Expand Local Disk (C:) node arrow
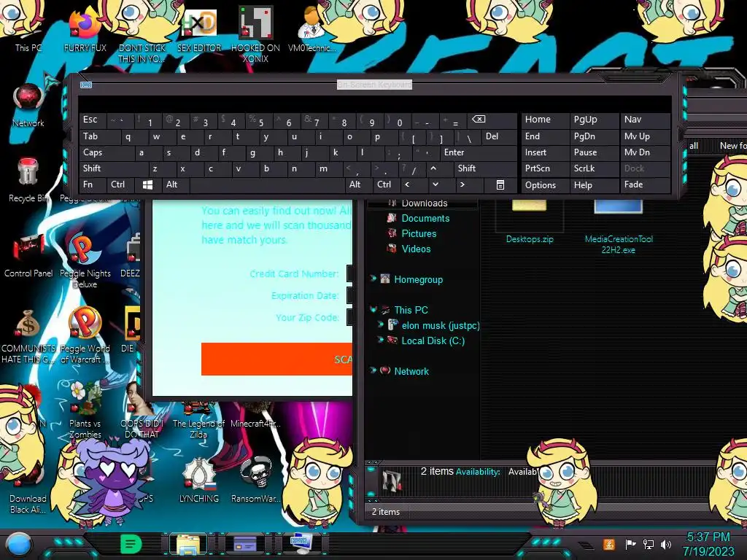 coord(381,340)
